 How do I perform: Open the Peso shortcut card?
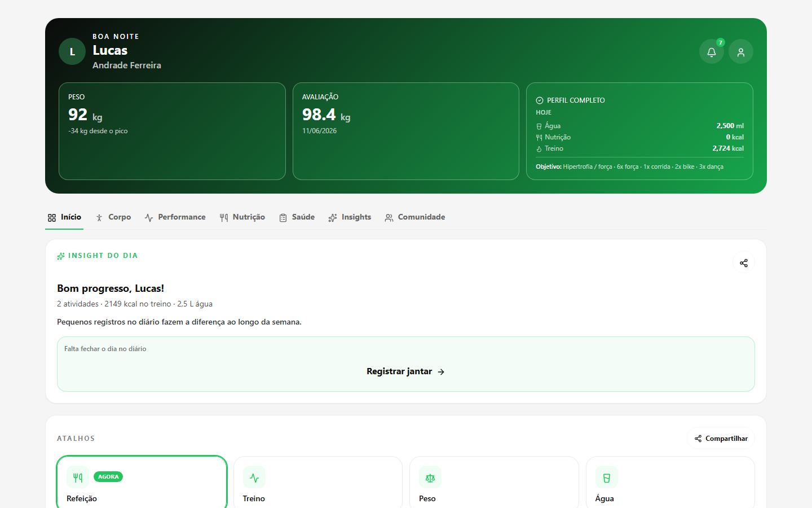point(494,482)
